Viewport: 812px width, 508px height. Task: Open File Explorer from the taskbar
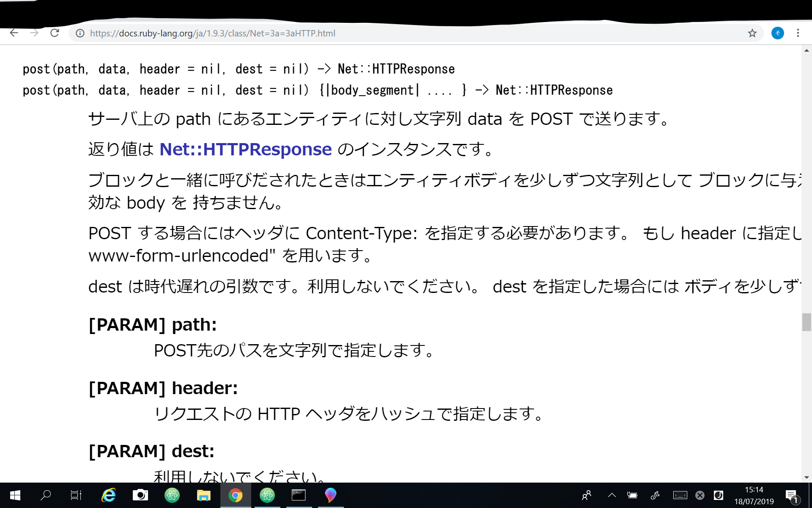[x=204, y=495]
